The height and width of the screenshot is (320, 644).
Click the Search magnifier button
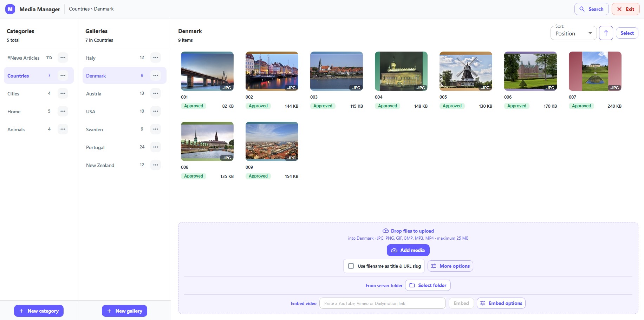point(591,9)
